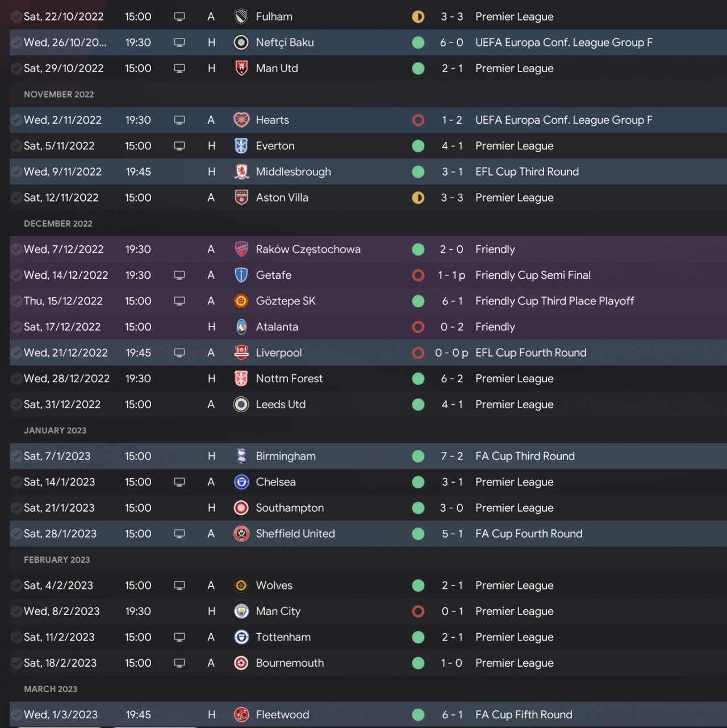Click the TV icon on the Chelsea match row
Viewport: 727px width, 728px height.
pos(179,482)
